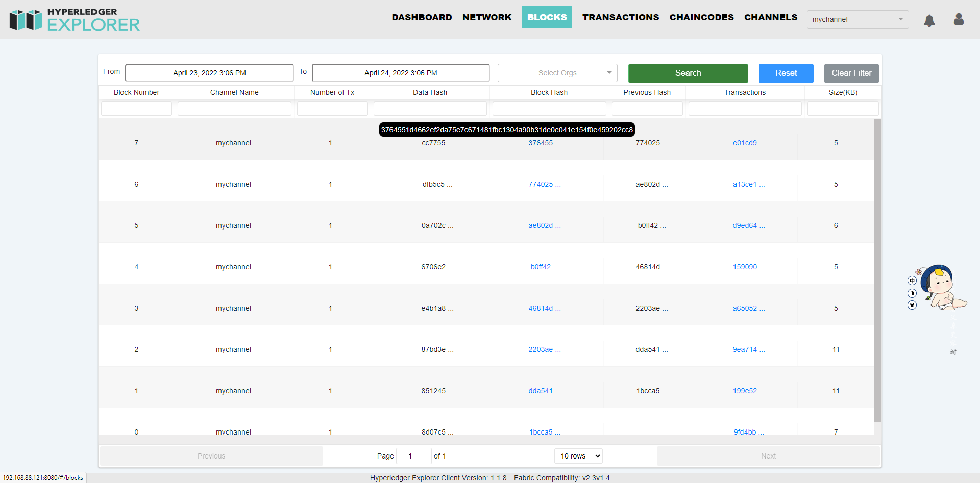Click the bottom circular icon beside the mascot
Viewport: 980px width, 483px height.
(912, 305)
